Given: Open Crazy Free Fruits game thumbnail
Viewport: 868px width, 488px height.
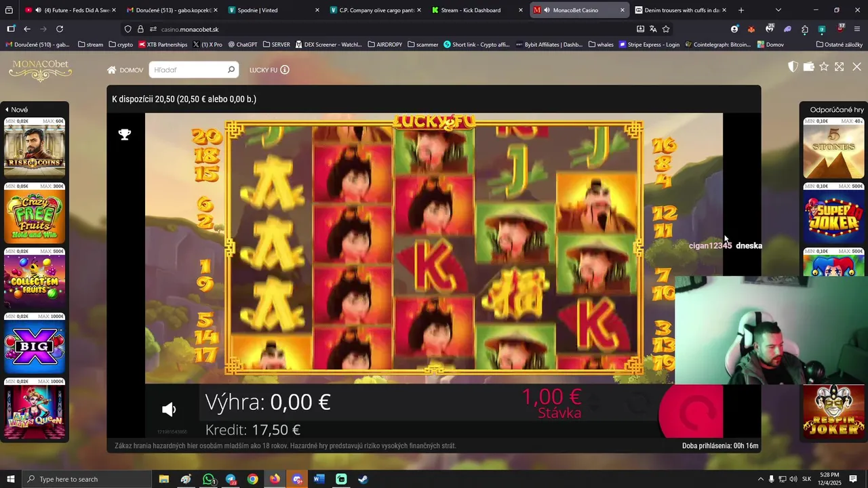Looking at the screenshot, I should point(35,213).
